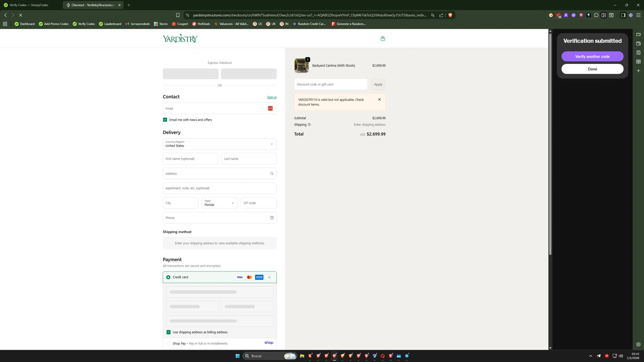Viewport: 644px width, 362px height.
Task: Click the Apartment, suite, etc. field
Action: point(219,188)
